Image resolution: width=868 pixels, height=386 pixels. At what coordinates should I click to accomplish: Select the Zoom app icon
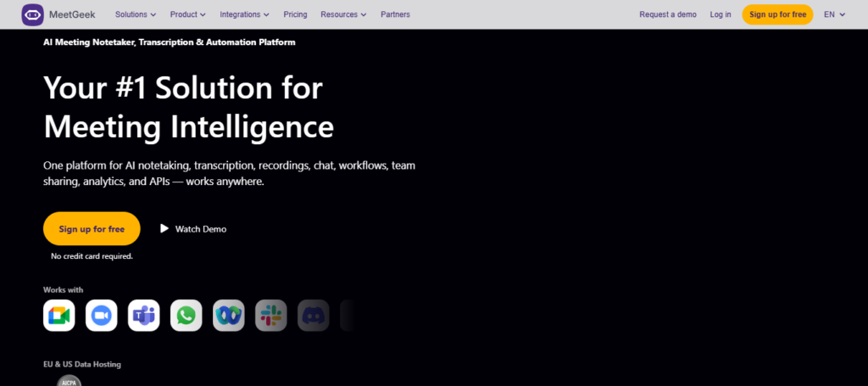point(102,316)
